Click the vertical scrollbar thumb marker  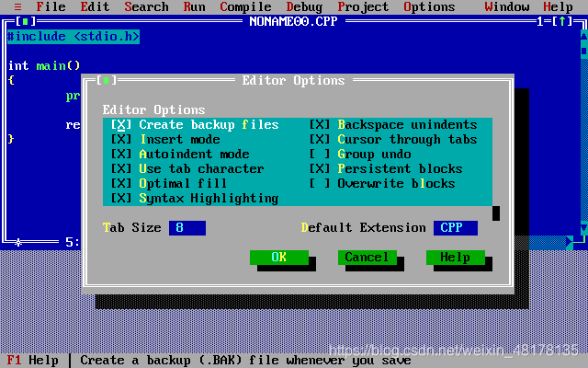pyautogui.click(x=584, y=51)
